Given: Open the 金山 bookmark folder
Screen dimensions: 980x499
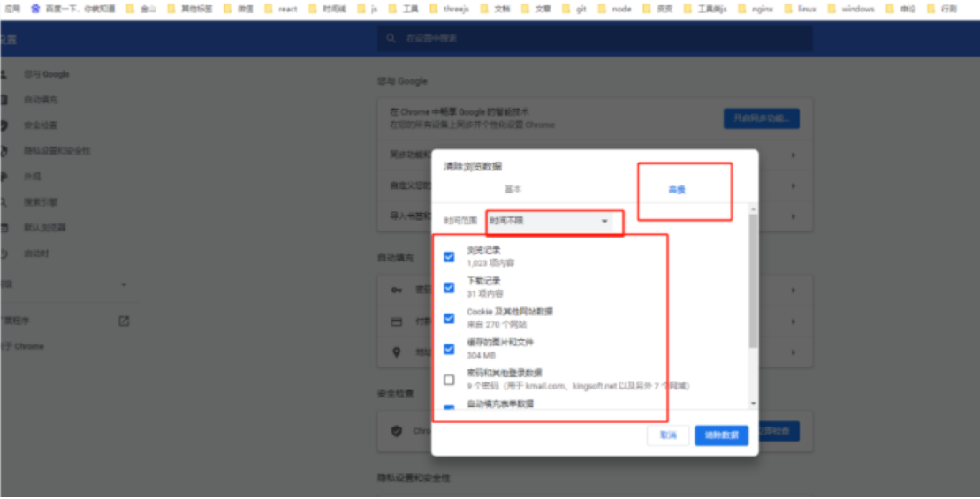Looking at the screenshot, I should coord(141,9).
